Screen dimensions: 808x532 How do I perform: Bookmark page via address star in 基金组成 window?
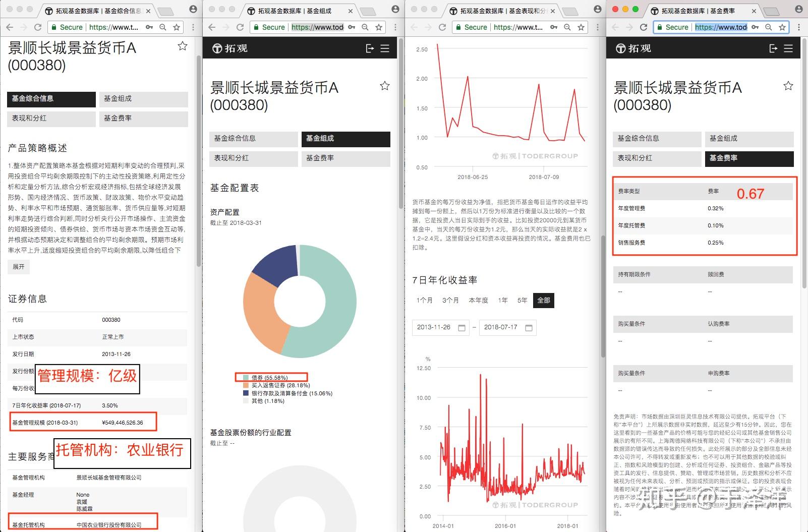click(x=379, y=27)
